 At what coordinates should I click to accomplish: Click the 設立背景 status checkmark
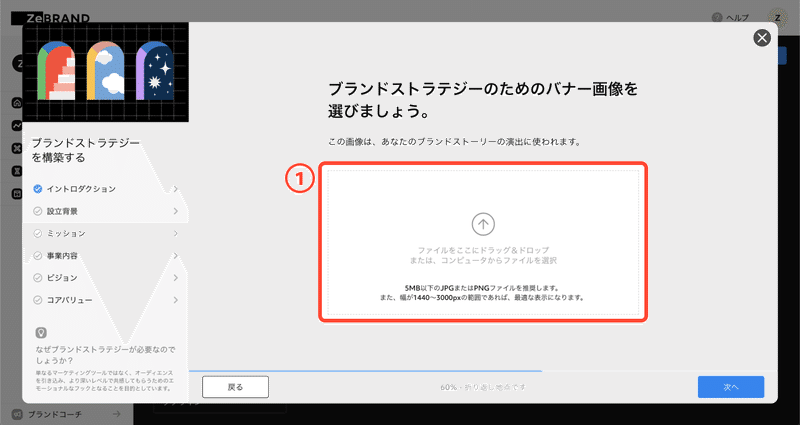pos(37,211)
